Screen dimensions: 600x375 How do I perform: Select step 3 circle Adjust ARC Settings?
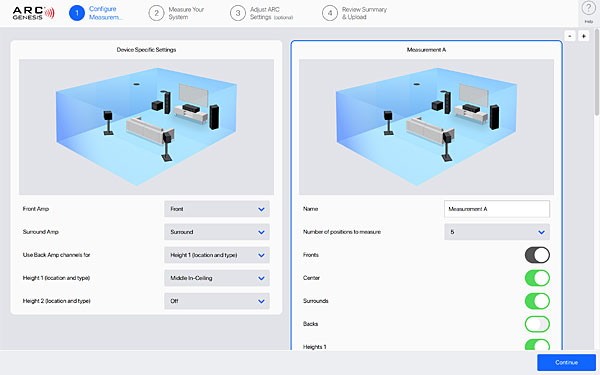(238, 13)
